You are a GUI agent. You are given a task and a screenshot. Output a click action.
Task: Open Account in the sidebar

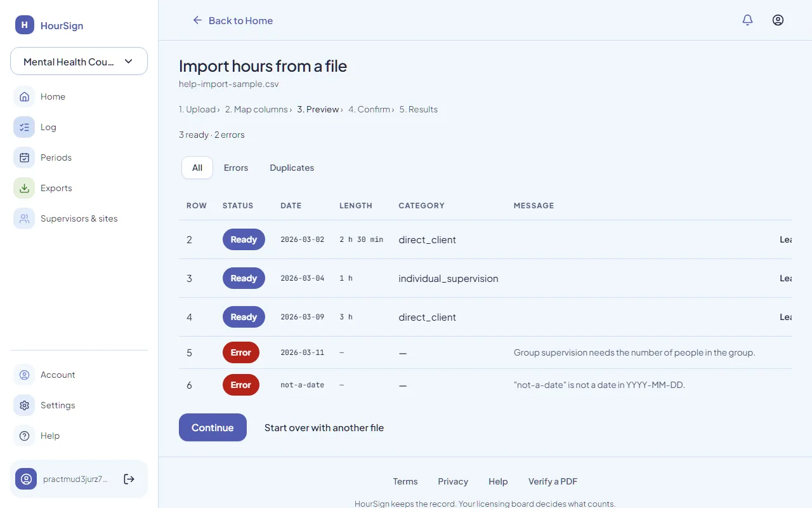coord(58,375)
